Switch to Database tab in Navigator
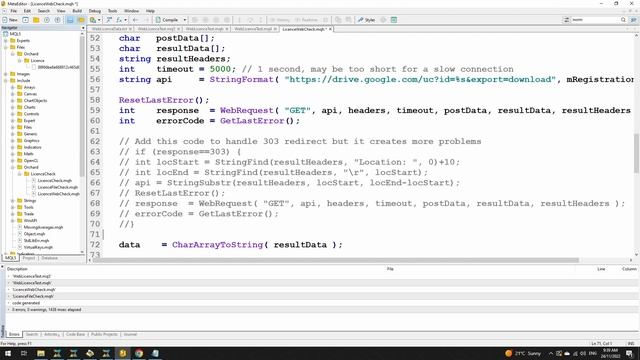Image resolution: width=640 pixels, height=360 pixels. [x=49, y=258]
